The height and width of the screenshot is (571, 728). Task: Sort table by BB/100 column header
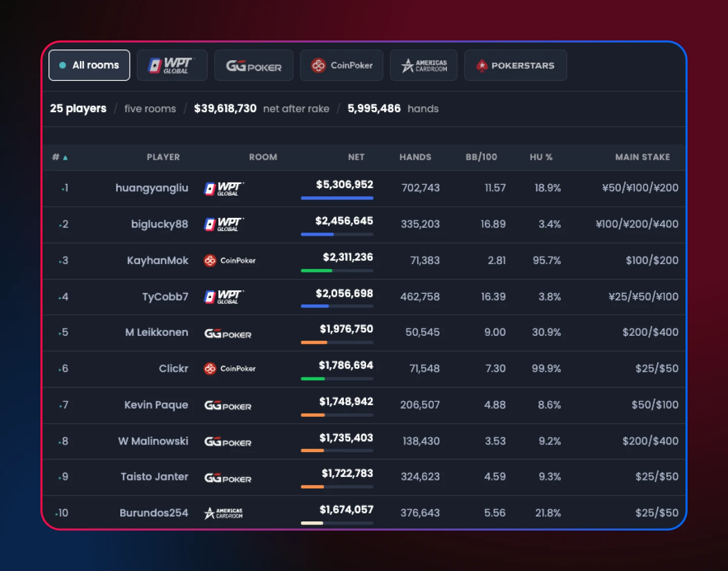481,157
